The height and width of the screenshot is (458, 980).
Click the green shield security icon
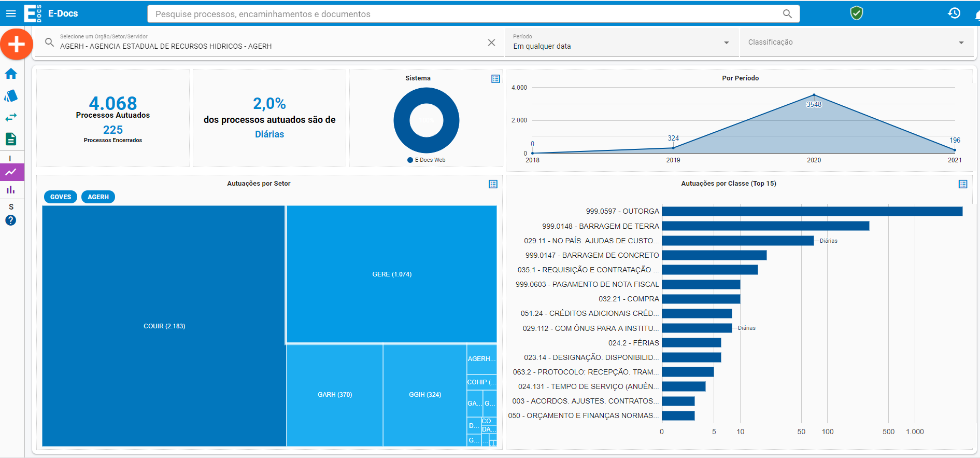pos(857,13)
